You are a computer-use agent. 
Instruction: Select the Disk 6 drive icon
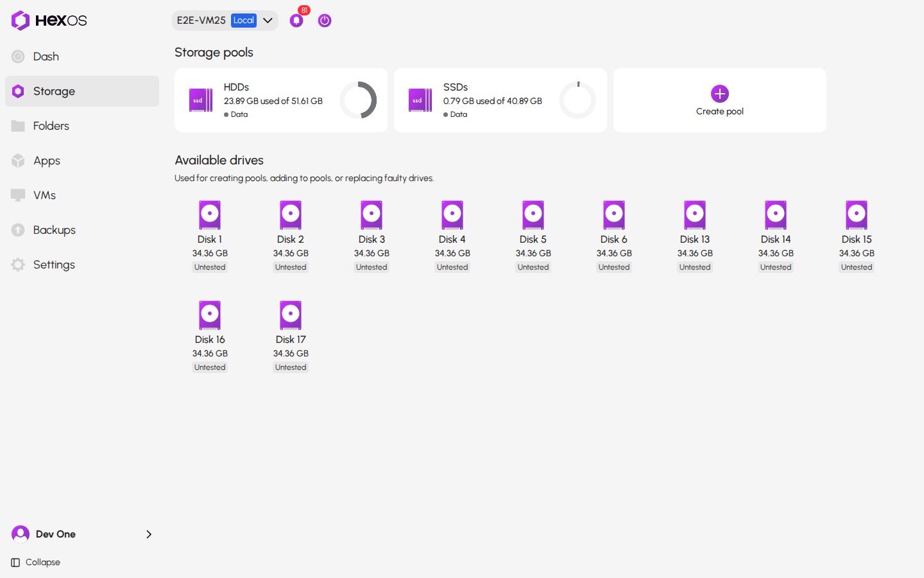tap(614, 215)
